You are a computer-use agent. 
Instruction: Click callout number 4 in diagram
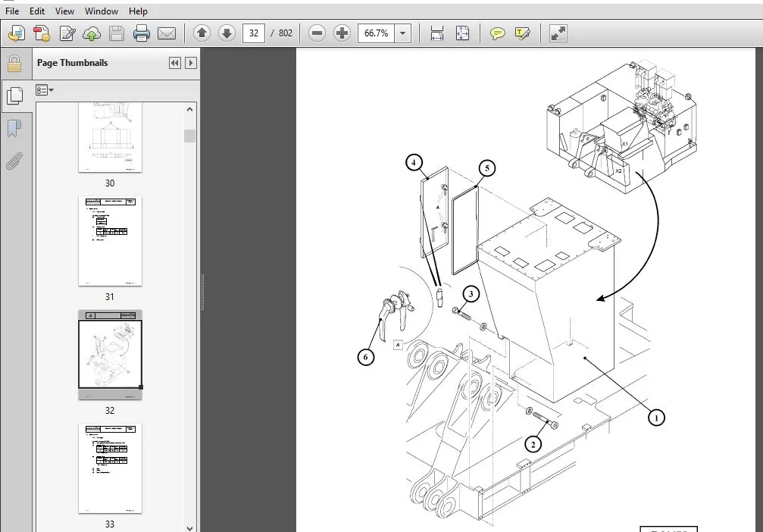[x=414, y=163]
